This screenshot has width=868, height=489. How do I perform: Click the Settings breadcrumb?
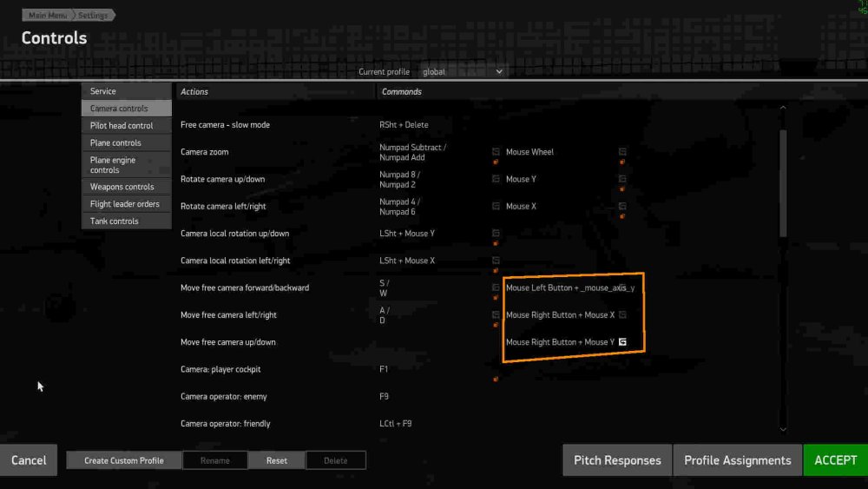pos(93,15)
